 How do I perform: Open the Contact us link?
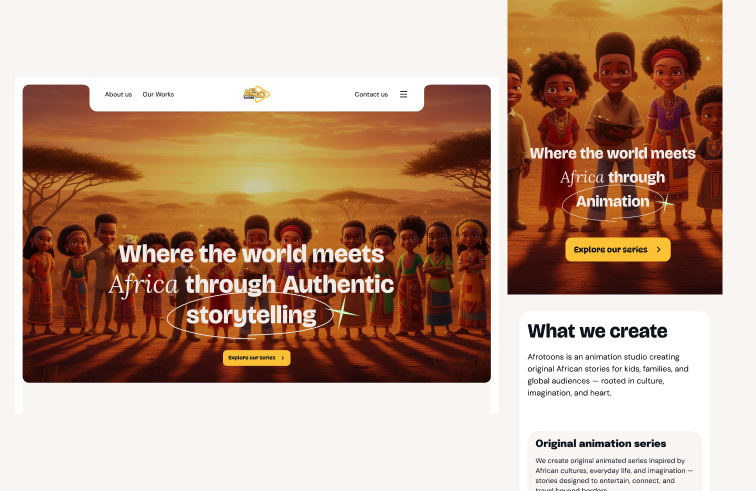click(x=371, y=95)
